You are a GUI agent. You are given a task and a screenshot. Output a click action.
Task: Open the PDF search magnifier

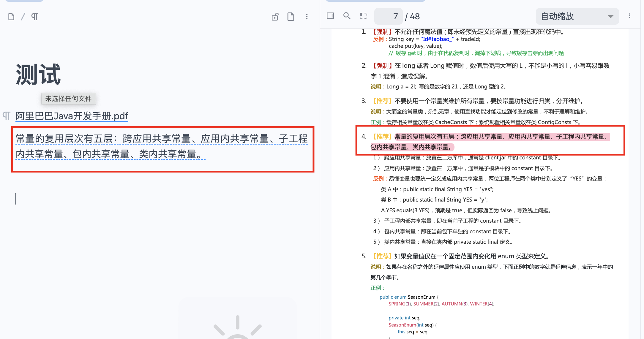(347, 16)
